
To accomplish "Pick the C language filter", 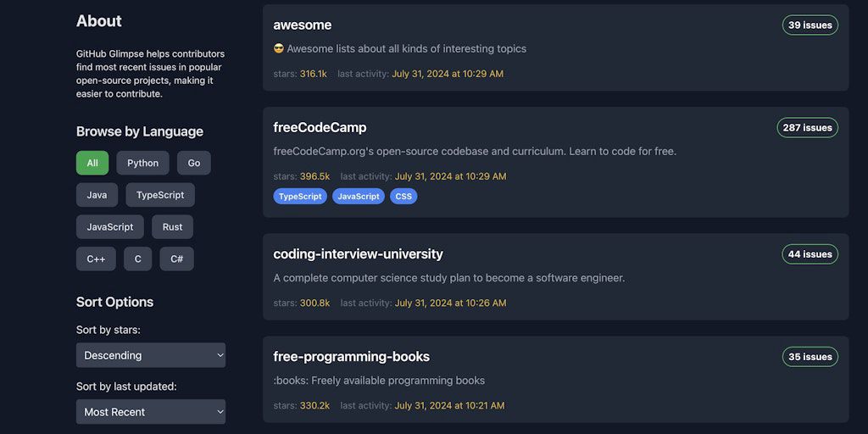I will tap(137, 259).
